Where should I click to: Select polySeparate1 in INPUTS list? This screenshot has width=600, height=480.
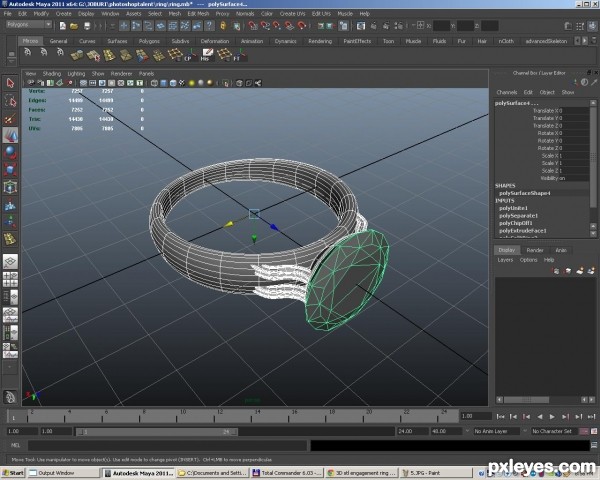(518, 216)
